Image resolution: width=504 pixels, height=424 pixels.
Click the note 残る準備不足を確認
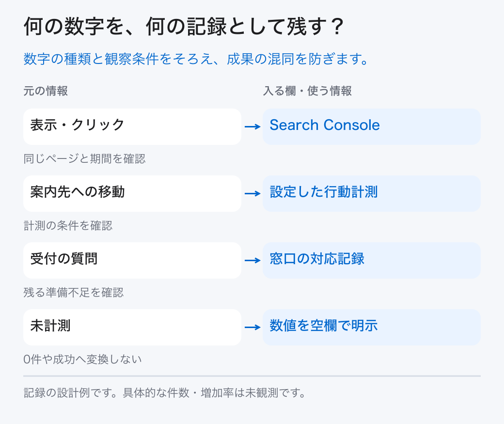point(73,293)
